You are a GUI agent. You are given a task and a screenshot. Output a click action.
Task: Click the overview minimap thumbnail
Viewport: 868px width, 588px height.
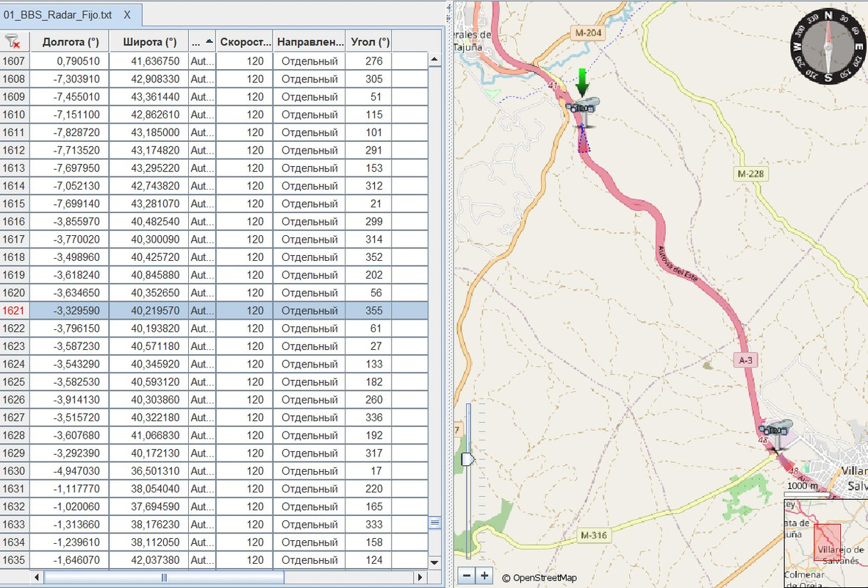(x=826, y=543)
